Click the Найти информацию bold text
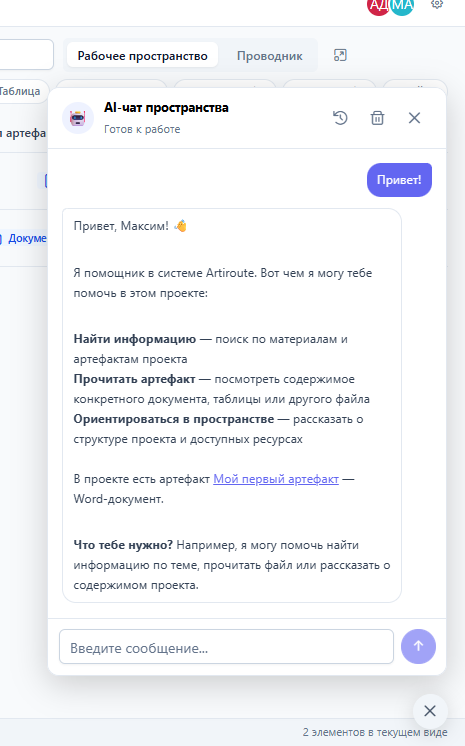The width and height of the screenshot is (465, 746). click(135, 339)
